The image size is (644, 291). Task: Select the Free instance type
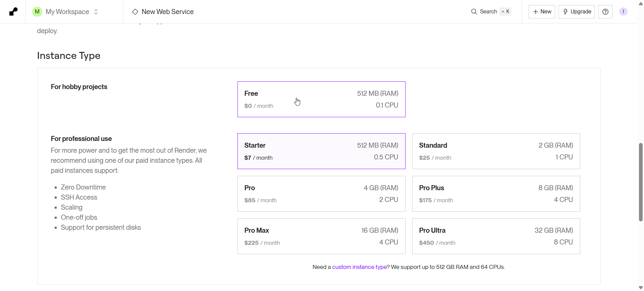[321, 99]
